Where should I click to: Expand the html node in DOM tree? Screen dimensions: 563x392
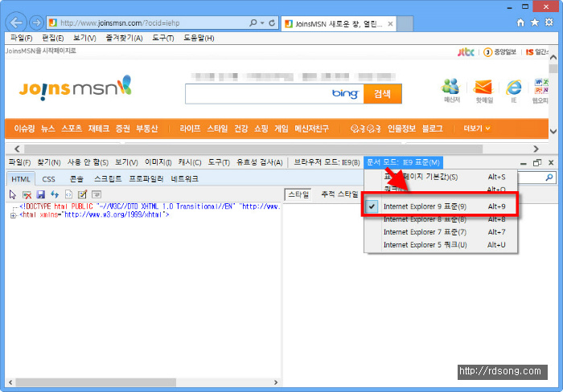[13, 215]
